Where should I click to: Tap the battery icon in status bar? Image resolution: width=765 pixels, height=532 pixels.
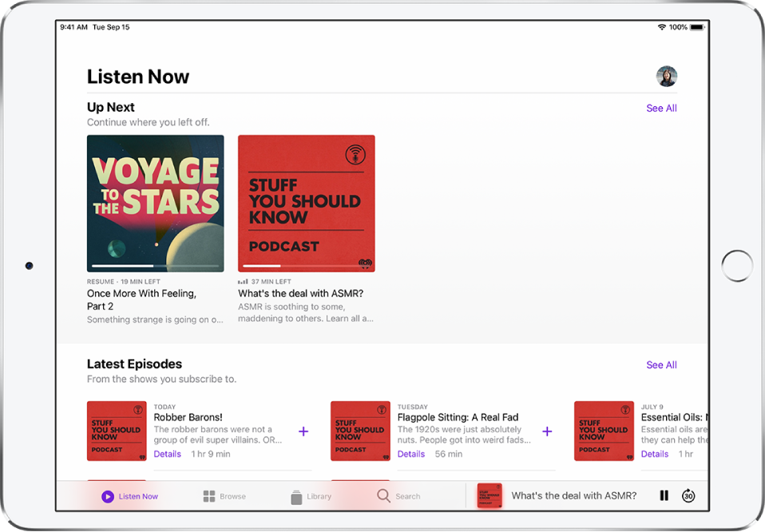[x=694, y=26]
